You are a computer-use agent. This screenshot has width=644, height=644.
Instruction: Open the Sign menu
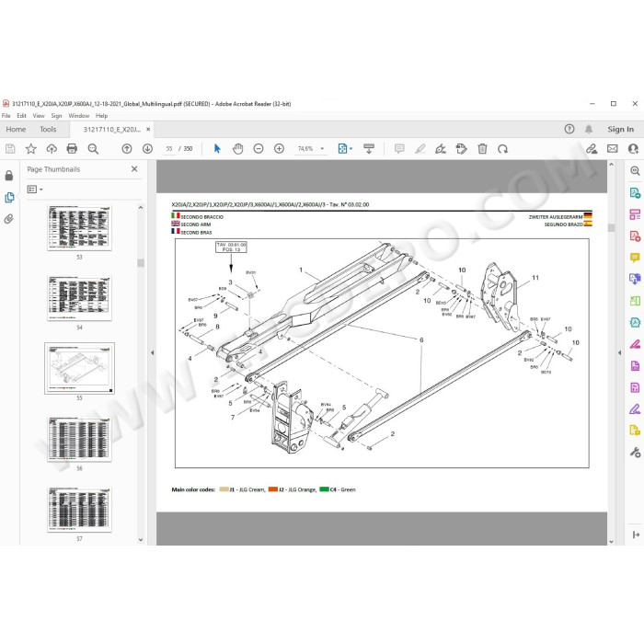(56, 116)
